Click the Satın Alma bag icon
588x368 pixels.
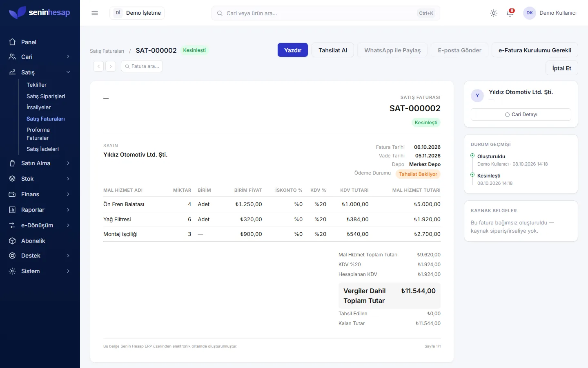pos(12,163)
